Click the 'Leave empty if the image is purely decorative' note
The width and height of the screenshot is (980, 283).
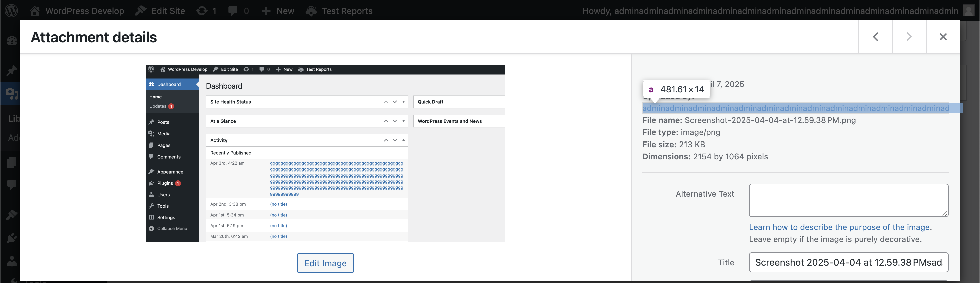pos(835,239)
